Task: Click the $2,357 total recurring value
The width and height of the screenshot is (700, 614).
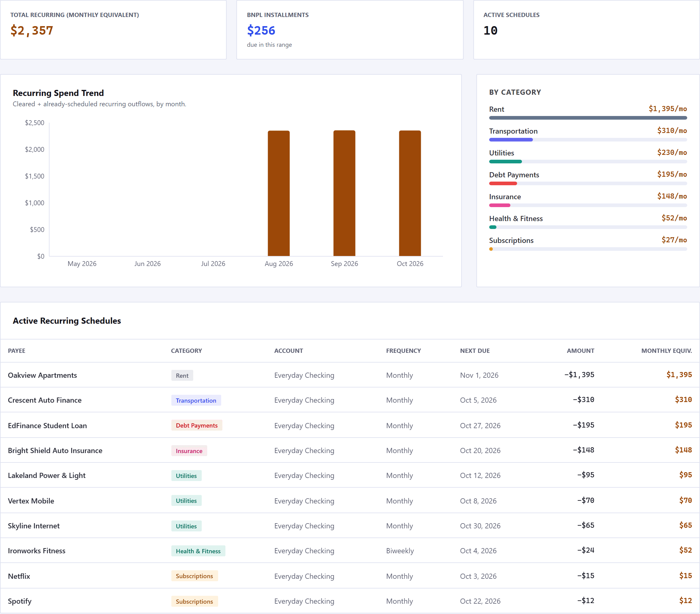Action: click(32, 30)
